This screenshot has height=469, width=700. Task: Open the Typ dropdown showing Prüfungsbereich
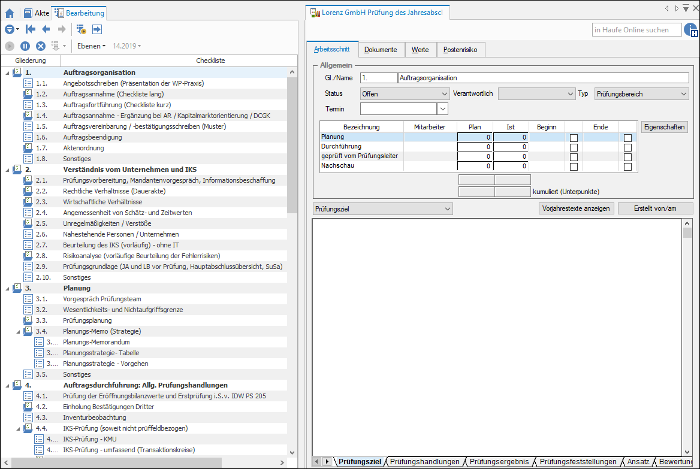641,94
